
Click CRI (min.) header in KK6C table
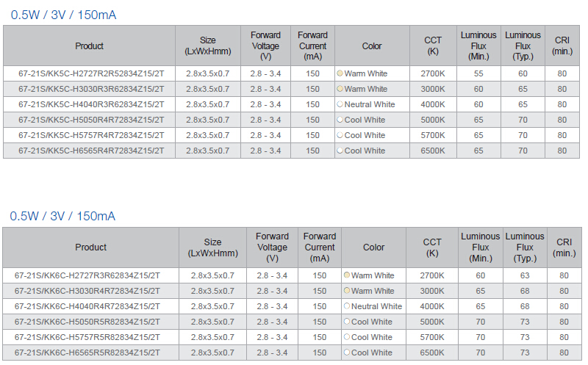click(564, 247)
